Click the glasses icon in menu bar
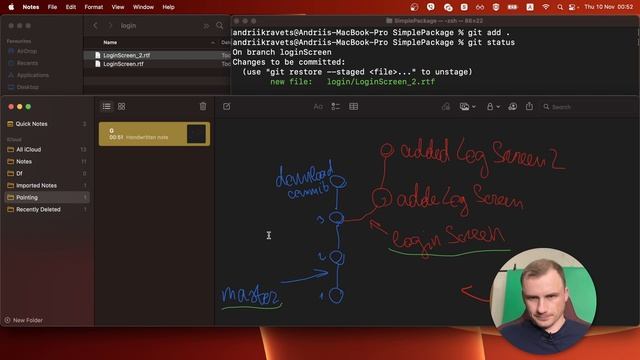This screenshot has width=640, height=360. (x=480, y=7)
